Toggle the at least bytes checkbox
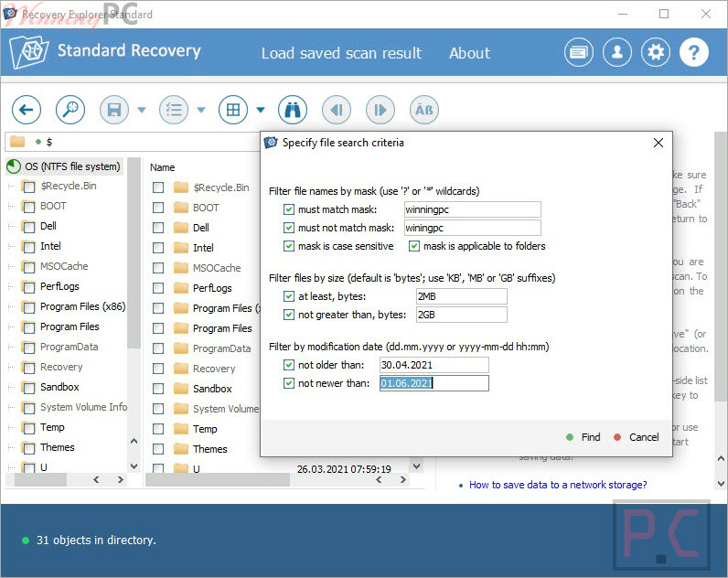 click(x=289, y=296)
